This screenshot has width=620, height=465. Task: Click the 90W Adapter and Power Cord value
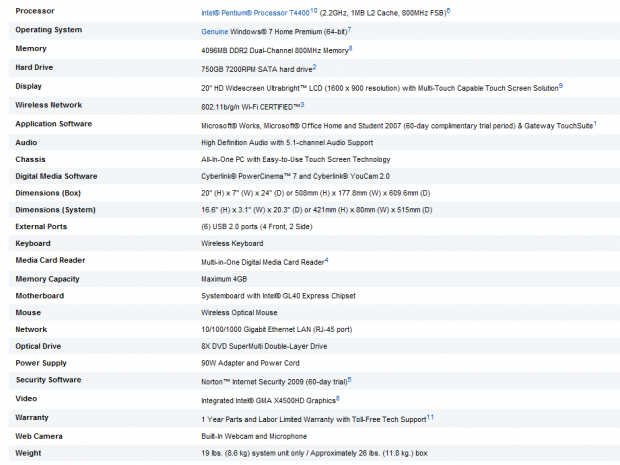pos(250,363)
